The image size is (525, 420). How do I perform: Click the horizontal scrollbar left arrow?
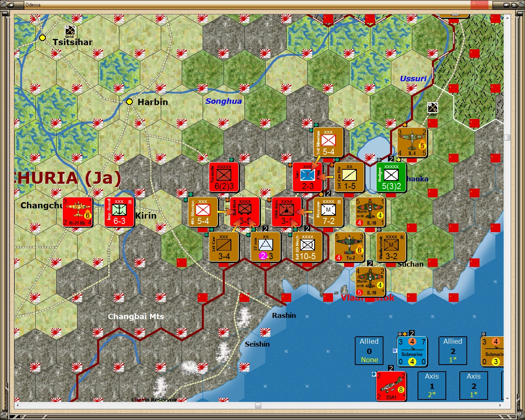[17, 405]
